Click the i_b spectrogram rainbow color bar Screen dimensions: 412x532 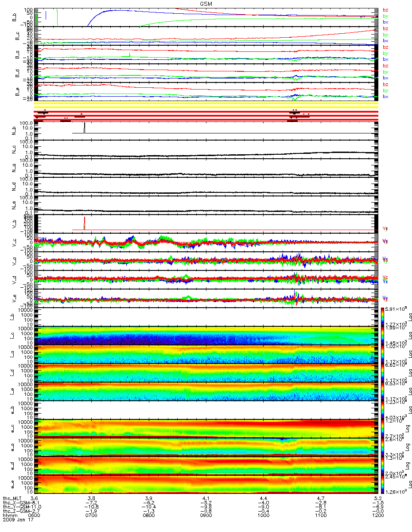tap(382, 318)
